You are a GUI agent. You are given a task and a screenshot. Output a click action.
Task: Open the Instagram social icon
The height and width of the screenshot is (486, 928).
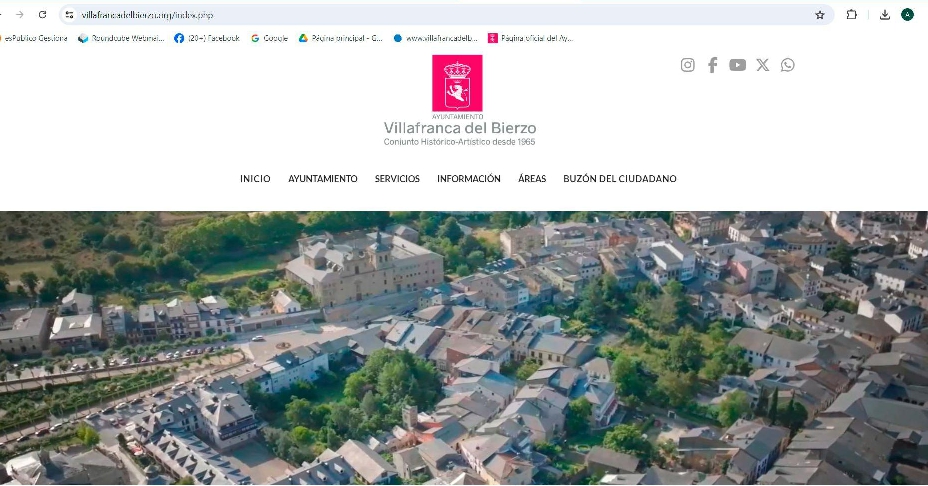click(x=688, y=65)
